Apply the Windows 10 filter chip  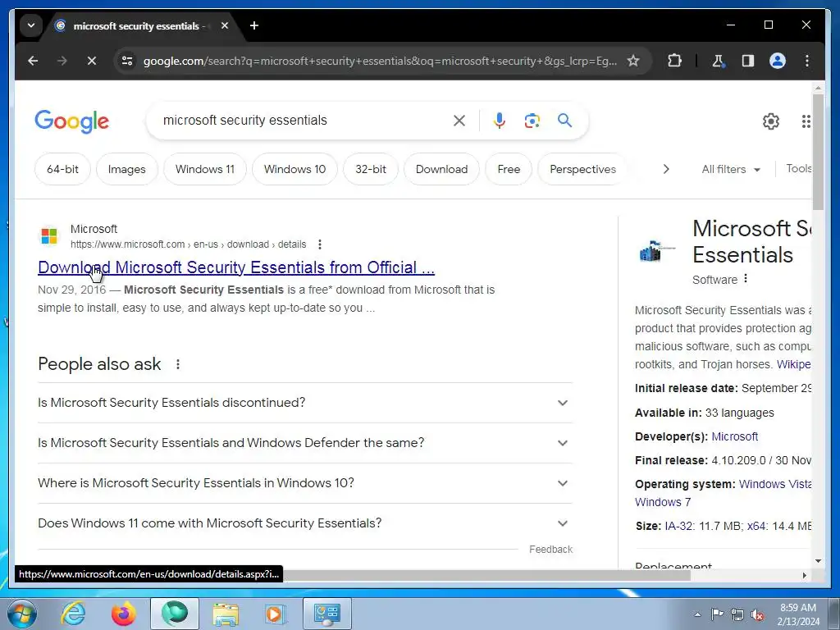click(x=294, y=169)
